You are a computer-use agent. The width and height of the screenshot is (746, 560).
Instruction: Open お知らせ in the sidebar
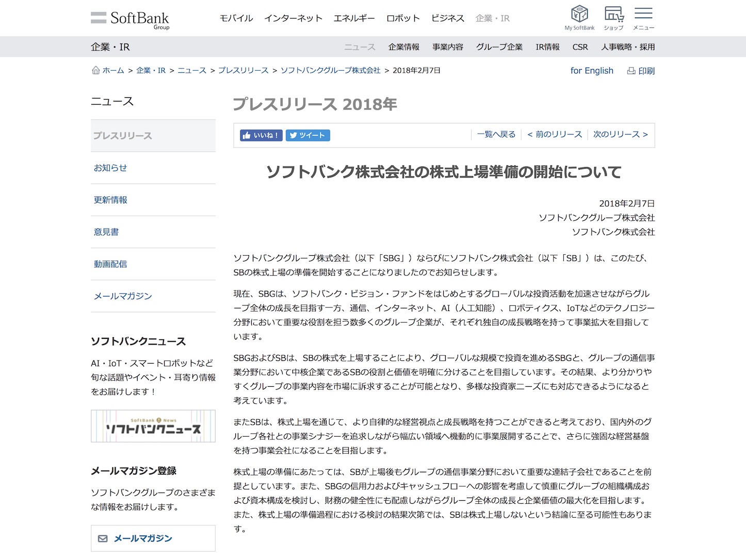[x=110, y=168]
